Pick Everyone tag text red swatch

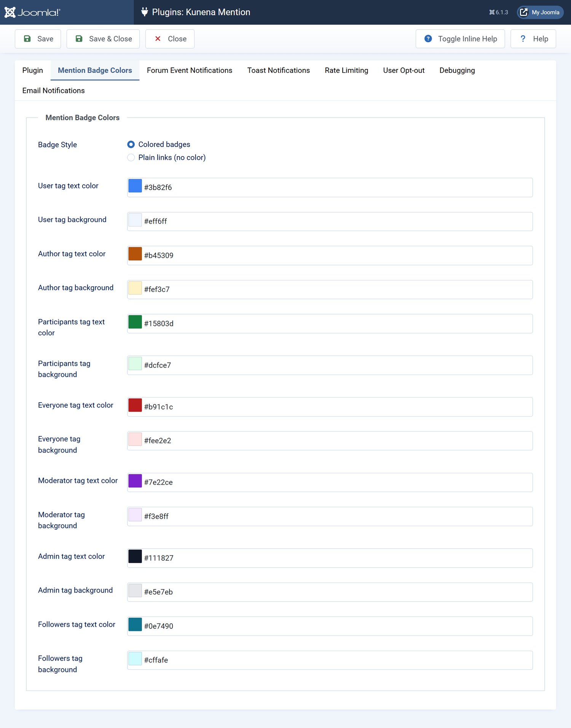pos(135,406)
